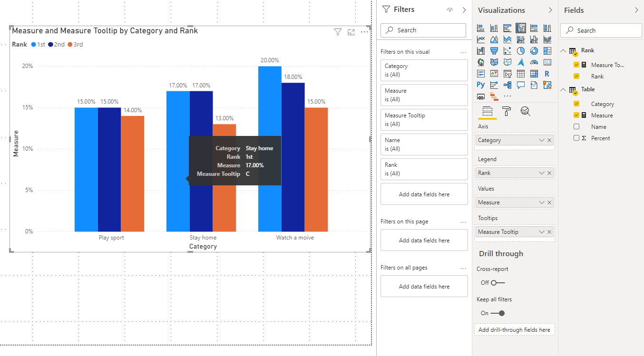Screen dimensions: 644x356
Task: Insert an R script visual
Action: [547, 74]
